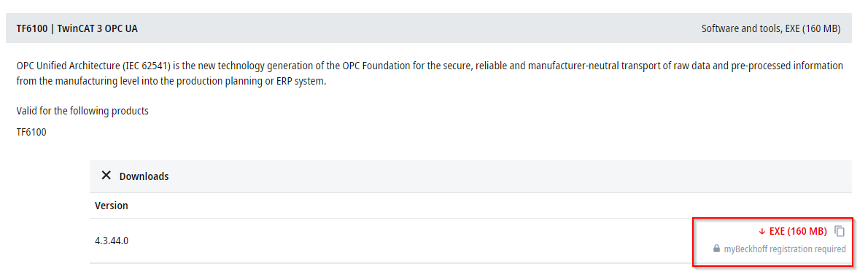
Task: Click the Software and tools, EXE header text
Action: coord(770,28)
